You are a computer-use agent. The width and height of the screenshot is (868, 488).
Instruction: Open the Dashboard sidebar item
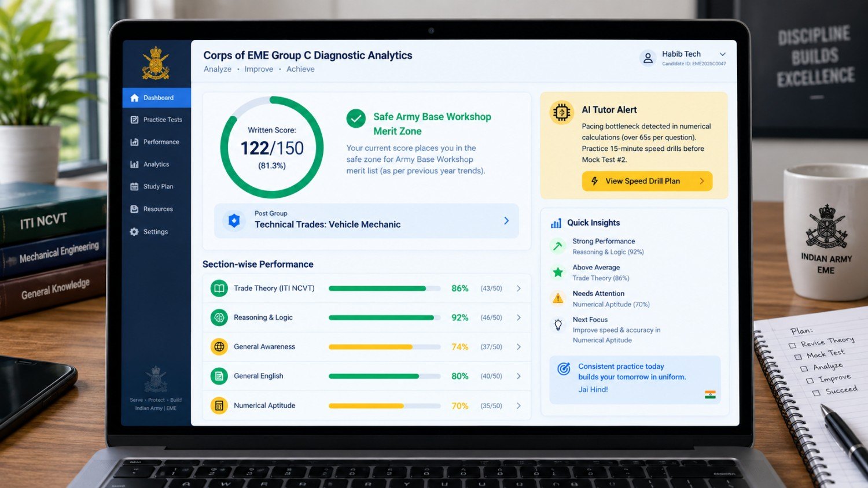coord(156,98)
